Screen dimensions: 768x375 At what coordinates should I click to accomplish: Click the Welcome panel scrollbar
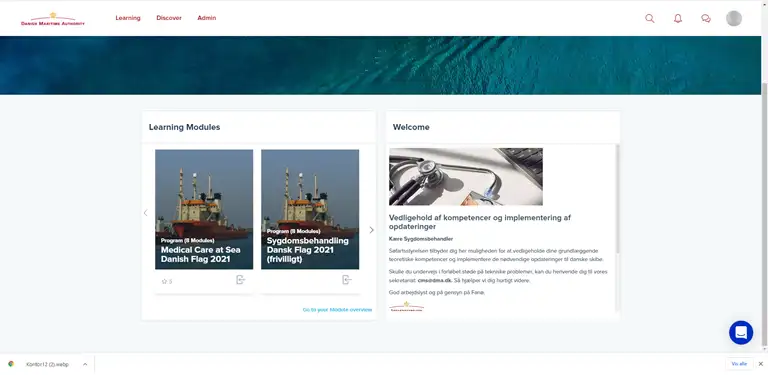pyautogui.click(x=617, y=198)
